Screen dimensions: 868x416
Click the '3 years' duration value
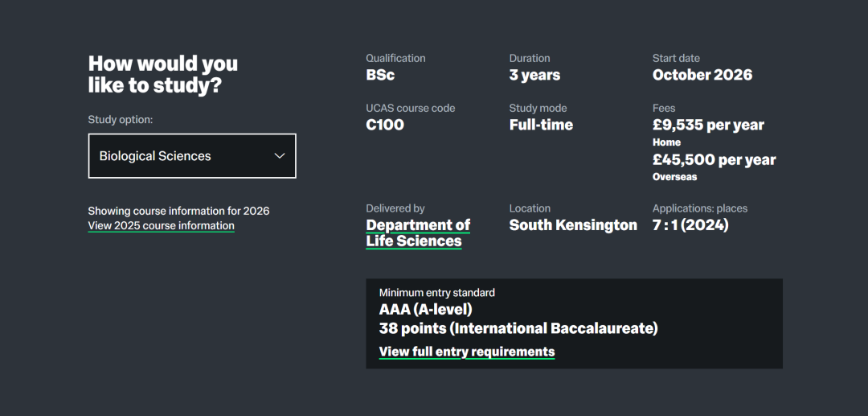(534, 76)
